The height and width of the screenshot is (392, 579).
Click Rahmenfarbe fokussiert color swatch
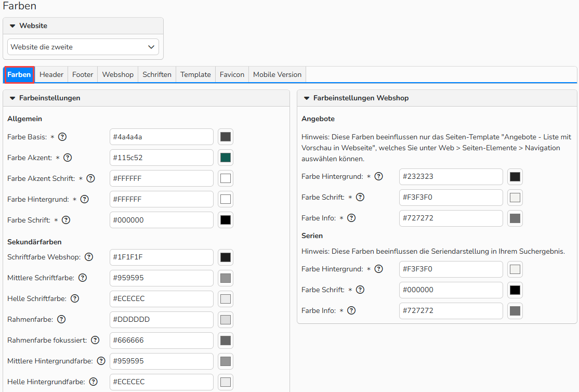tap(226, 341)
